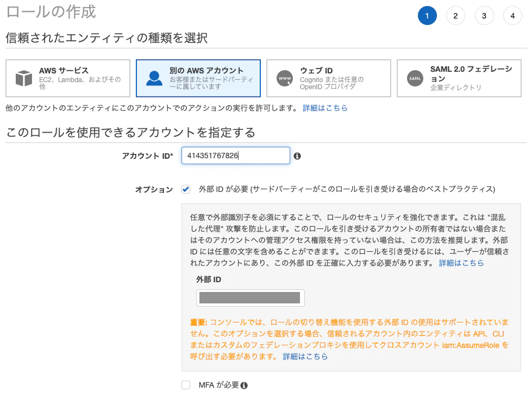Choose the ウェブ ID entity type card
Screen dimensions: 532x398
coord(328,78)
